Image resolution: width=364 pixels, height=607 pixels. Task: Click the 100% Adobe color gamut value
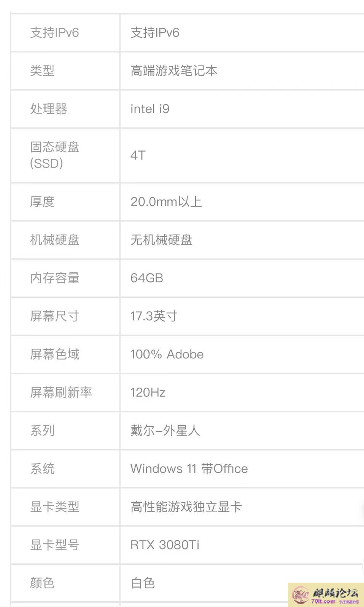click(167, 354)
